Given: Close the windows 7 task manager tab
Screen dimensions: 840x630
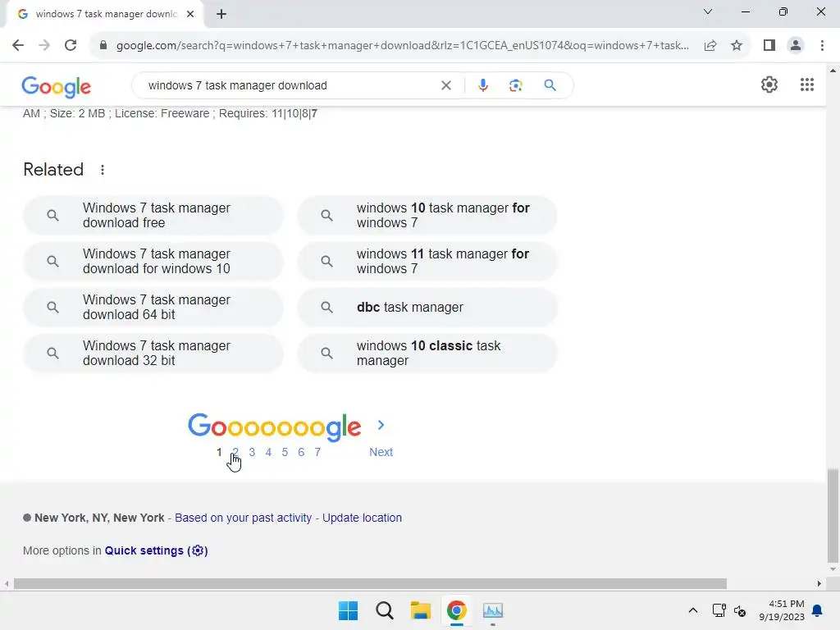Looking at the screenshot, I should (190, 14).
